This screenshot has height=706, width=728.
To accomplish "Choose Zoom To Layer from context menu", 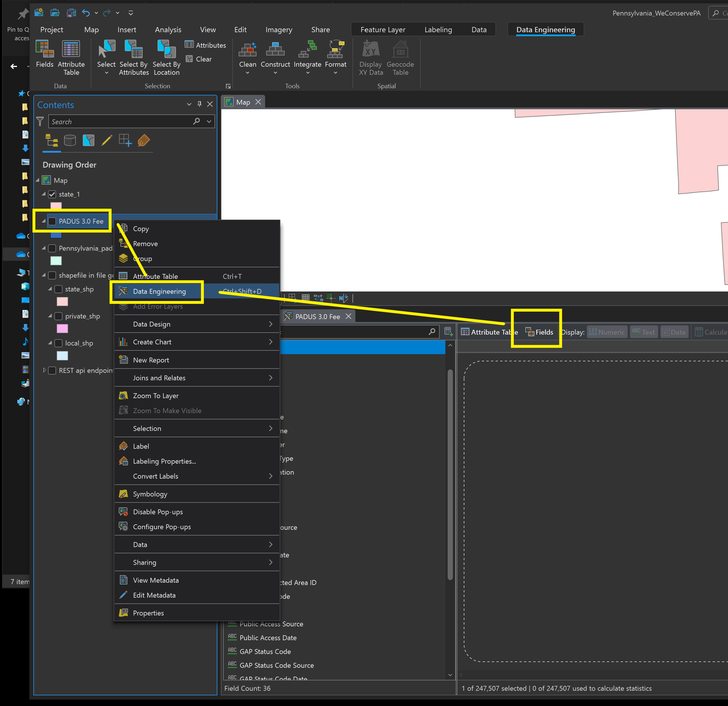I will pos(156,396).
